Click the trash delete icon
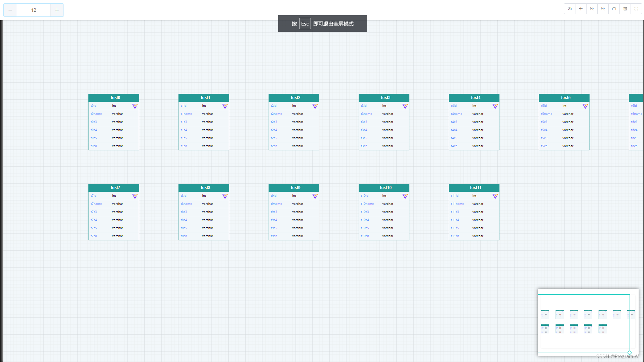 click(x=625, y=9)
